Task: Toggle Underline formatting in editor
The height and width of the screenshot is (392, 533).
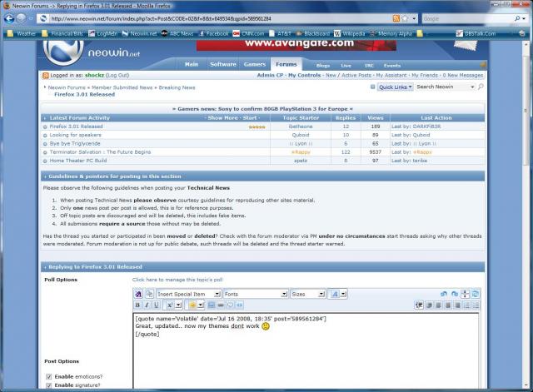Action: tap(156, 305)
